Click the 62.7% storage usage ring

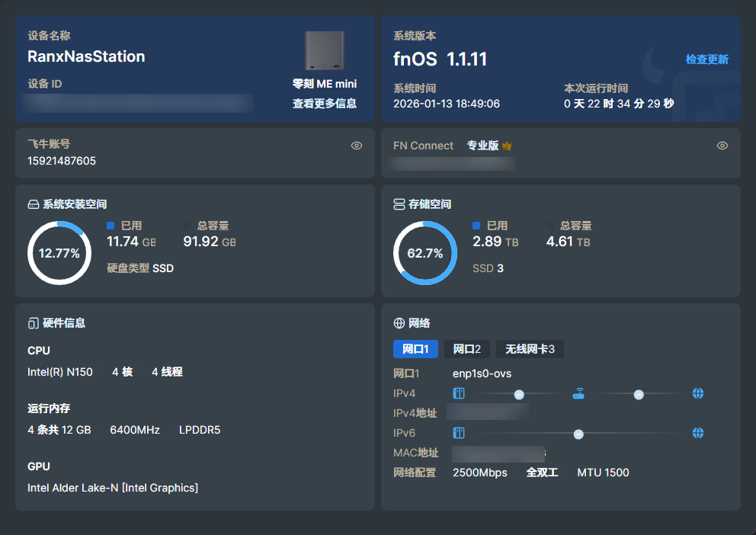point(424,253)
